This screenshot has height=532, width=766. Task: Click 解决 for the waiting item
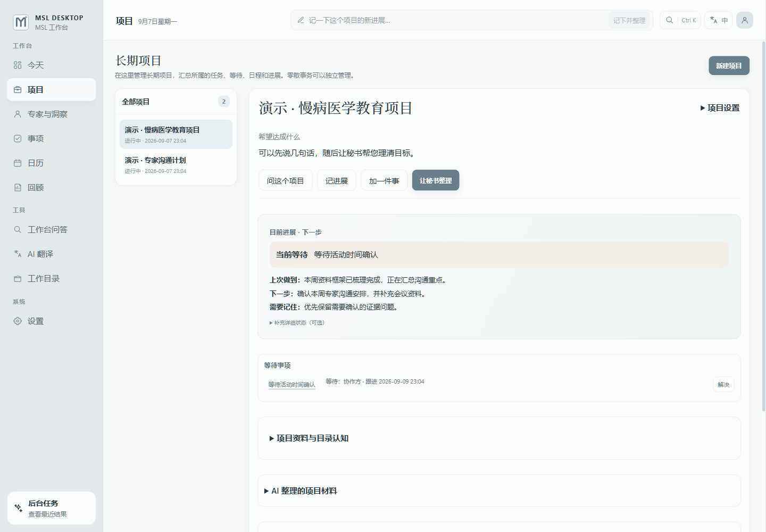pyautogui.click(x=723, y=385)
